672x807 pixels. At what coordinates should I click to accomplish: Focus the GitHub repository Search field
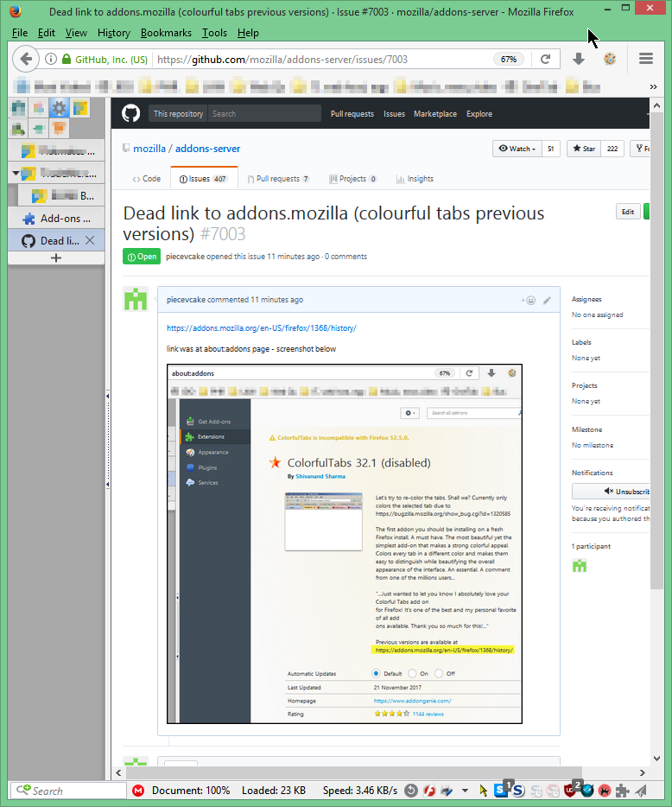[x=264, y=114]
